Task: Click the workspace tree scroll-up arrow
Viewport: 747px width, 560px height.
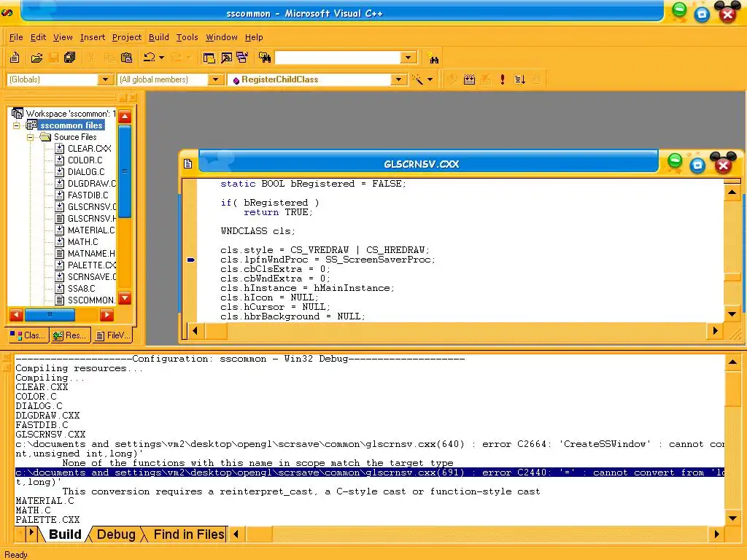Action: pos(125,117)
